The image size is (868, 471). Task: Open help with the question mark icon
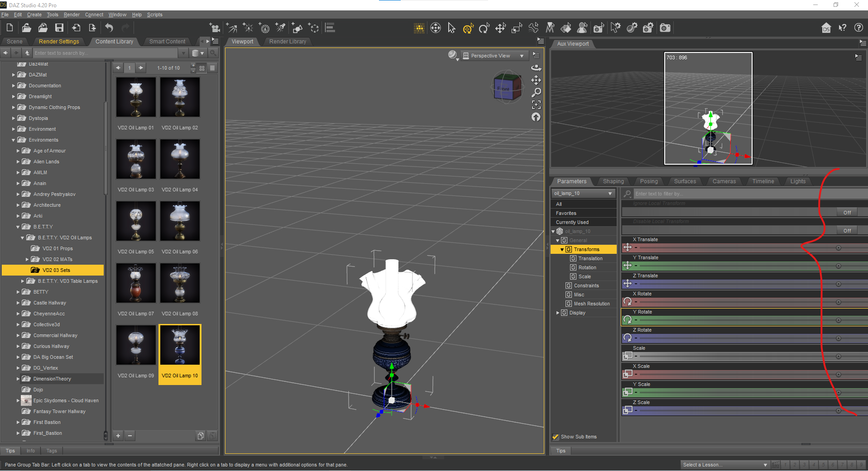pos(858,28)
